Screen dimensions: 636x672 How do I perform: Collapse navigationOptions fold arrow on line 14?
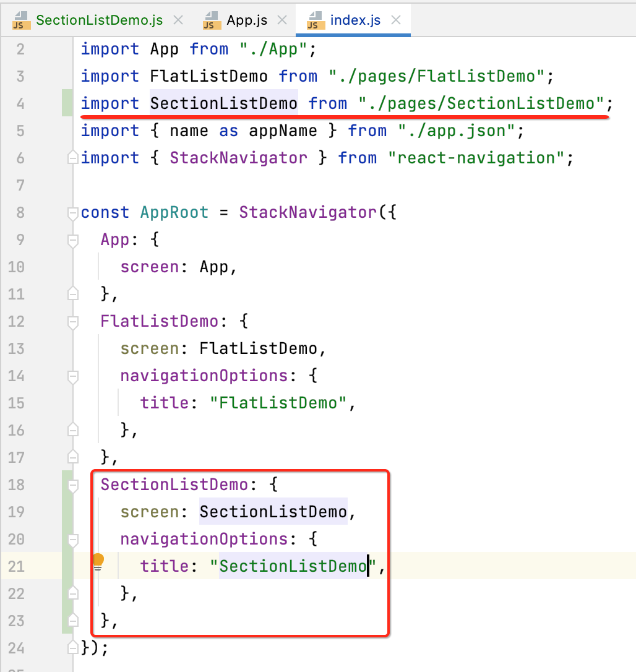pos(72,375)
